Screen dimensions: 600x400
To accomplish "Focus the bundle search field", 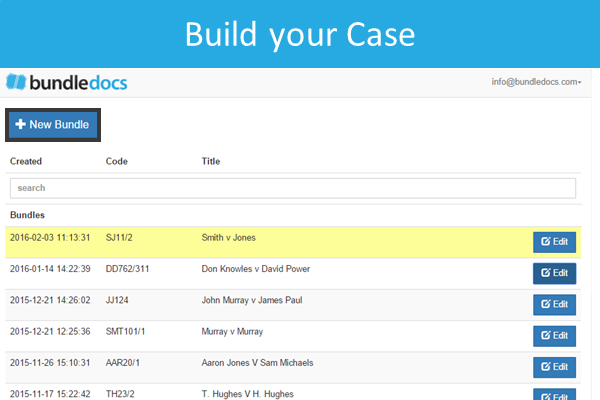I will tap(293, 188).
